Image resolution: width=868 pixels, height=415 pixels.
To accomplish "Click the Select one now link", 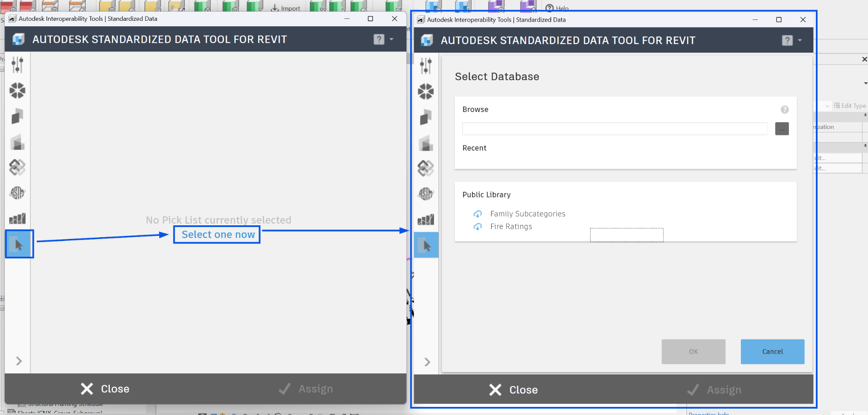I will pos(218,235).
